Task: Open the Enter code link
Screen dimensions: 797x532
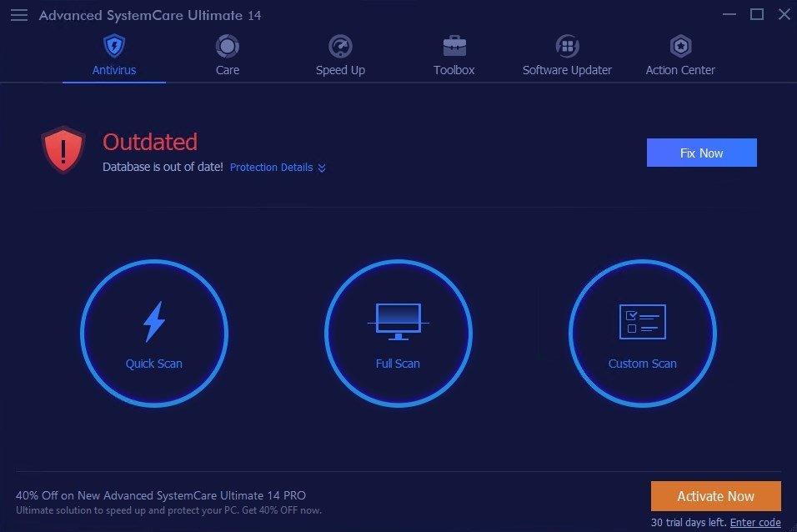Action: 755,522
